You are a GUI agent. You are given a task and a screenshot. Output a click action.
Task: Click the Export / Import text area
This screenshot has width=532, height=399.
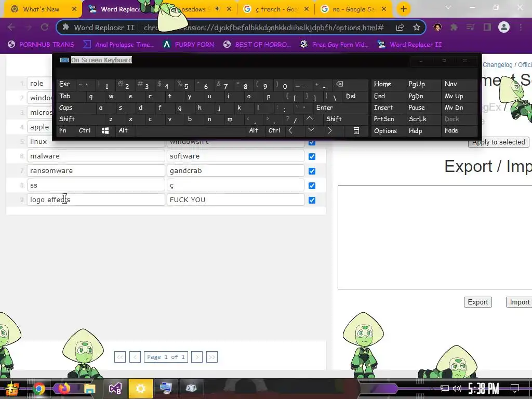[435, 237]
